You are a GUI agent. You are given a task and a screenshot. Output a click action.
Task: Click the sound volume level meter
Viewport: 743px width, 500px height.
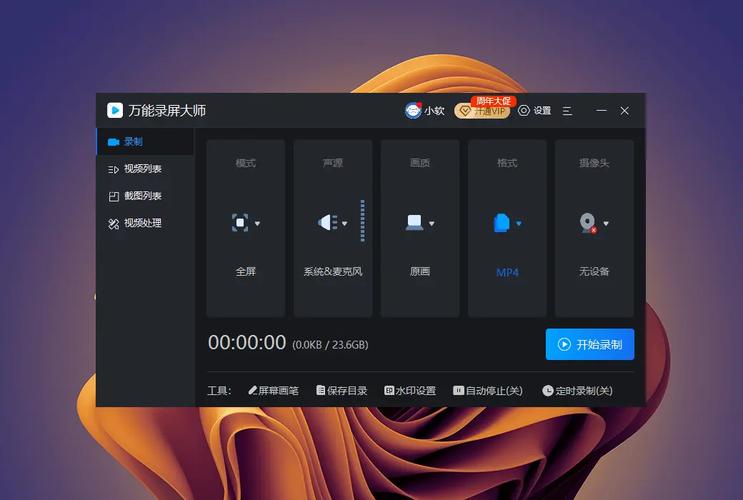[x=362, y=221]
